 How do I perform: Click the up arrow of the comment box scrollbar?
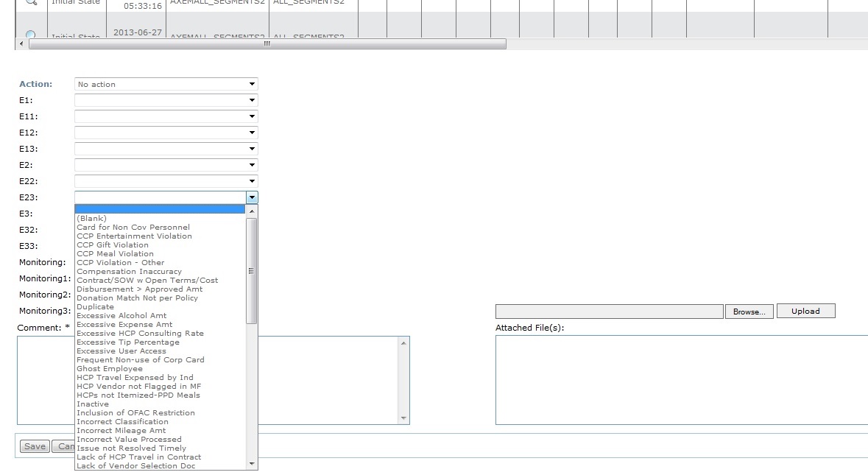[403, 342]
